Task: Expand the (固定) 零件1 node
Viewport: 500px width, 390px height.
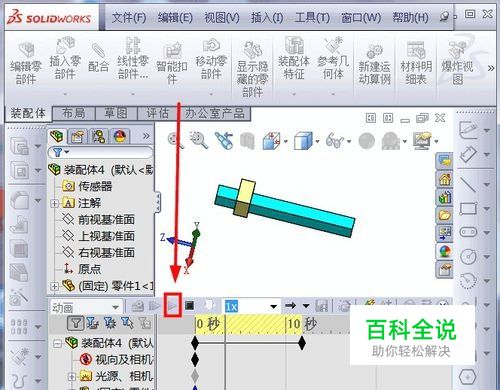Action: coord(54,286)
